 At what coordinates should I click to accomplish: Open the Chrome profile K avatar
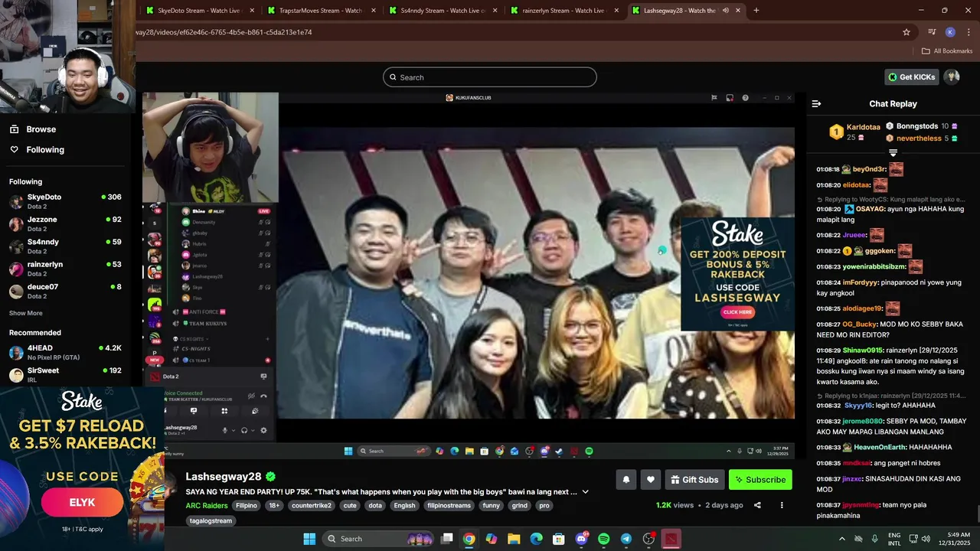[950, 32]
